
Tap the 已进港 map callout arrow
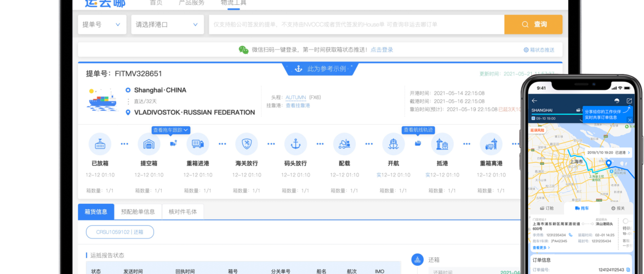point(629,152)
